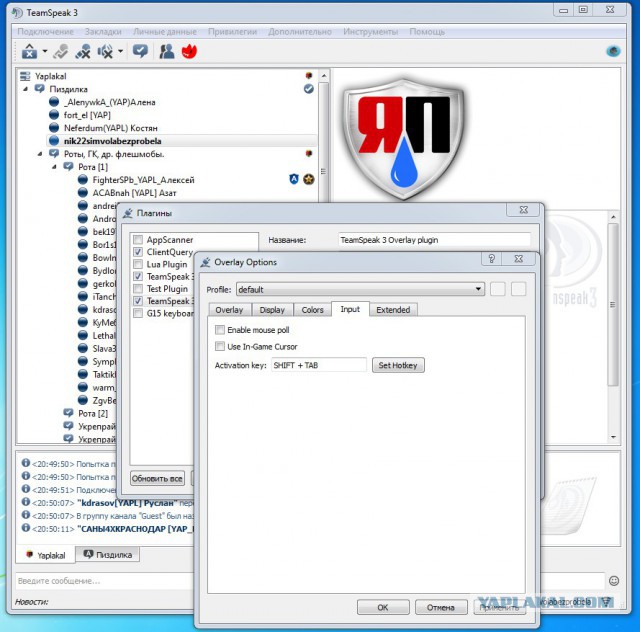Click the message input field Введите сообщение
The height and width of the screenshot is (632, 640).
104,581
